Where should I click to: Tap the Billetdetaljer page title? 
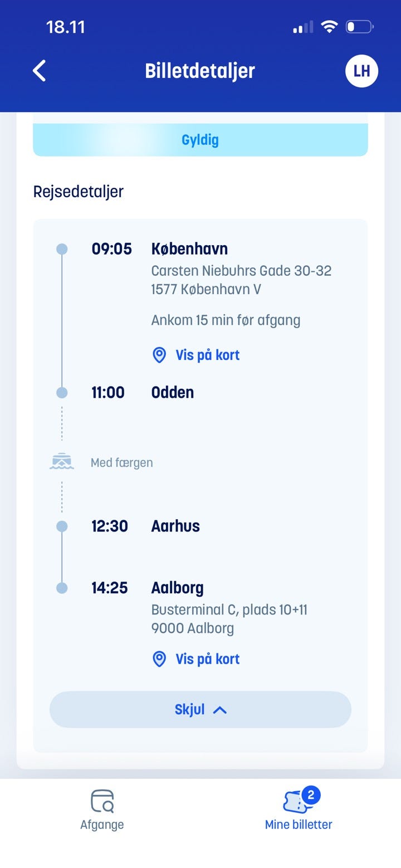pos(200,71)
